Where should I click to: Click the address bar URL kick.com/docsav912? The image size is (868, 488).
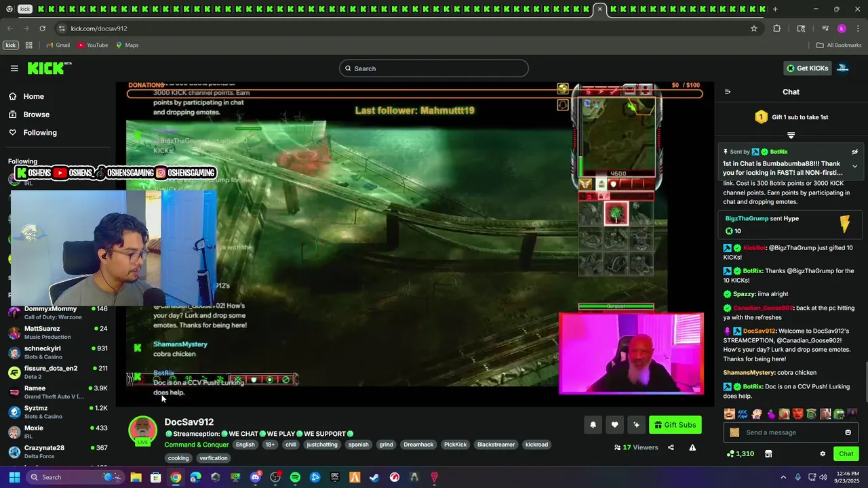99,28
